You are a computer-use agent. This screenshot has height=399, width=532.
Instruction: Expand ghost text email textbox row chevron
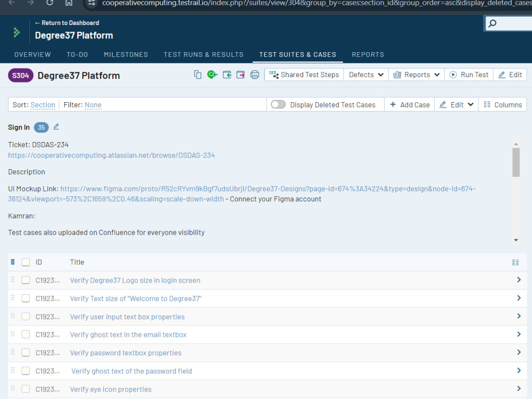519,334
